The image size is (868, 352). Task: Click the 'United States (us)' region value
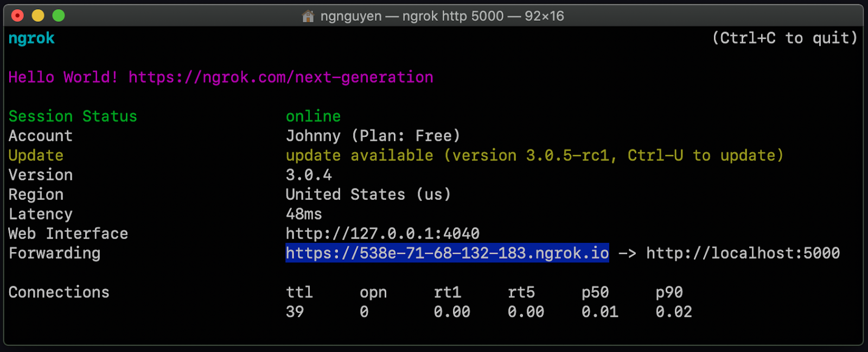[x=368, y=194]
